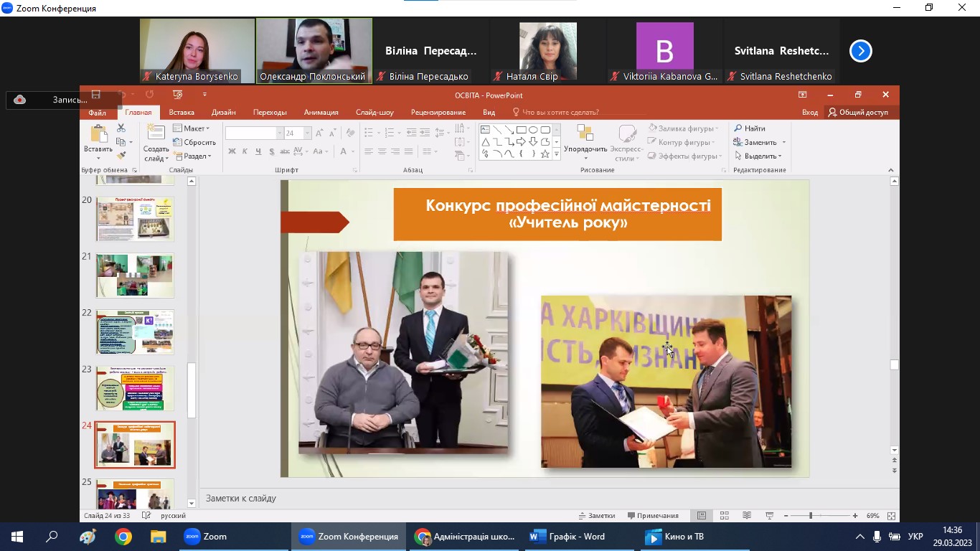Image resolution: width=980 pixels, height=551 pixels.
Task: Toggle bold Ж formatting
Action: pos(232,151)
